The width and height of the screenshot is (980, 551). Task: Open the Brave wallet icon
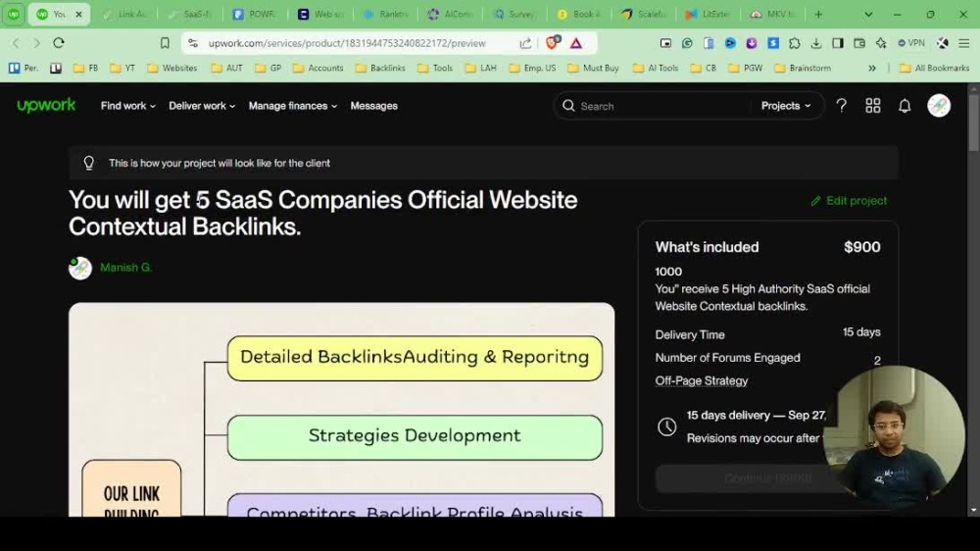[x=859, y=43]
